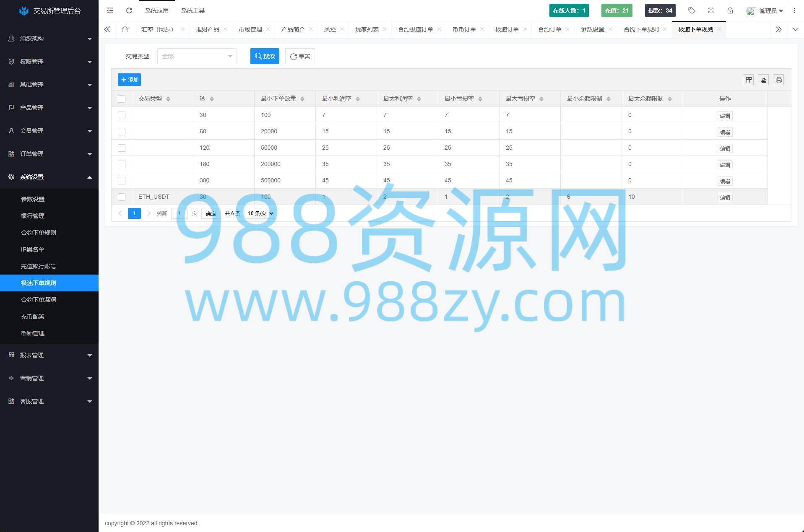Screen dimensions: 804x532
Task: Click the print table icon
Action: click(x=778, y=80)
